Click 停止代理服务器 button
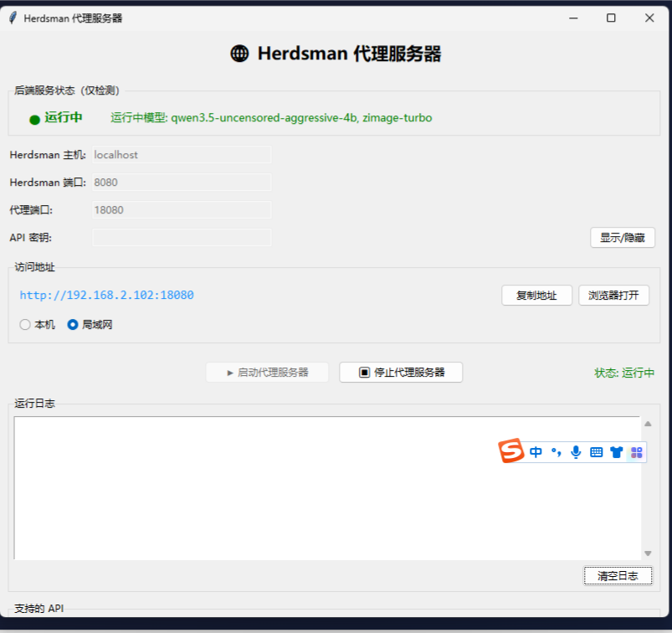 pyautogui.click(x=401, y=373)
